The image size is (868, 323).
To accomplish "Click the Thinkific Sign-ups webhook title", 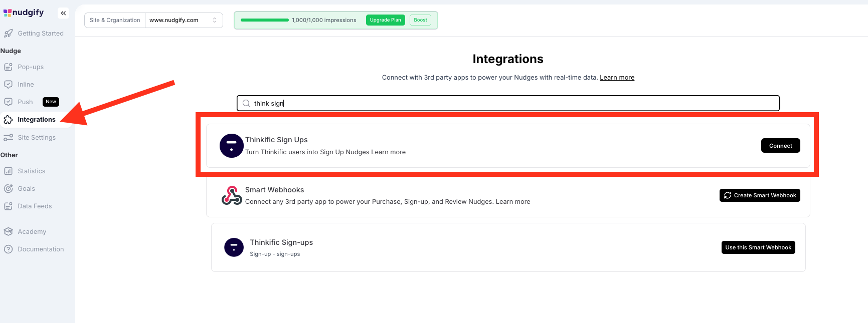I will tap(281, 242).
